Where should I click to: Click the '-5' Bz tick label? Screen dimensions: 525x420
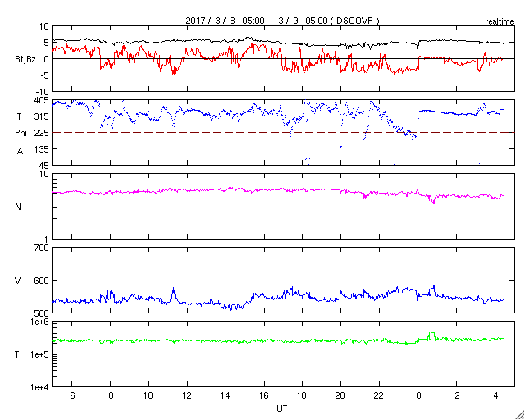pos(45,75)
